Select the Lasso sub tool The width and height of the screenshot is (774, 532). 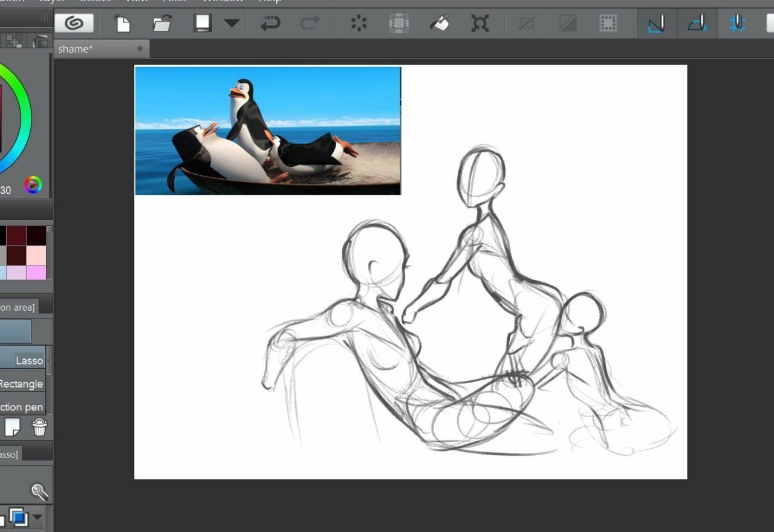point(24,360)
